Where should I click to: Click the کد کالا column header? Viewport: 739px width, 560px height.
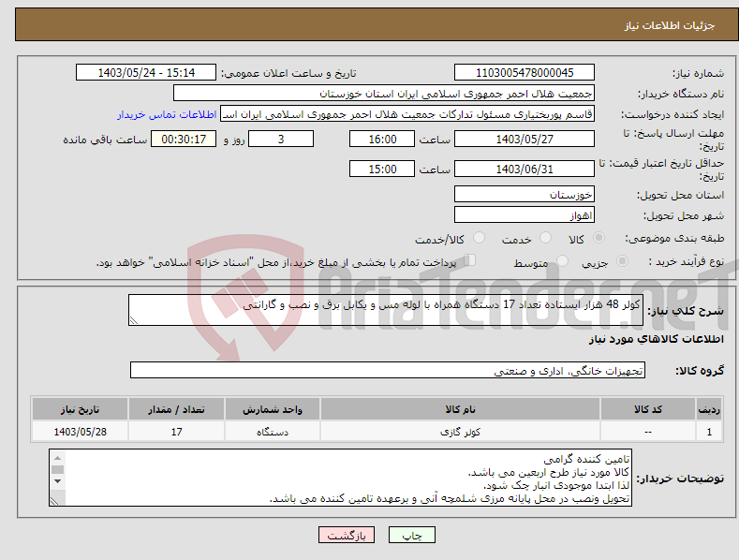pos(647,409)
